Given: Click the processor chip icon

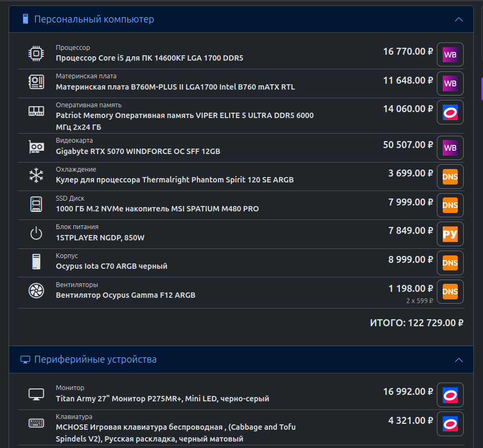Looking at the screenshot, I should (x=36, y=53).
